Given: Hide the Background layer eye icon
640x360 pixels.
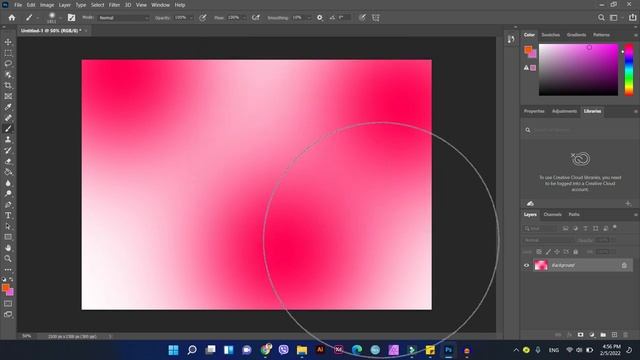Looking at the screenshot, I should pyautogui.click(x=527, y=265).
